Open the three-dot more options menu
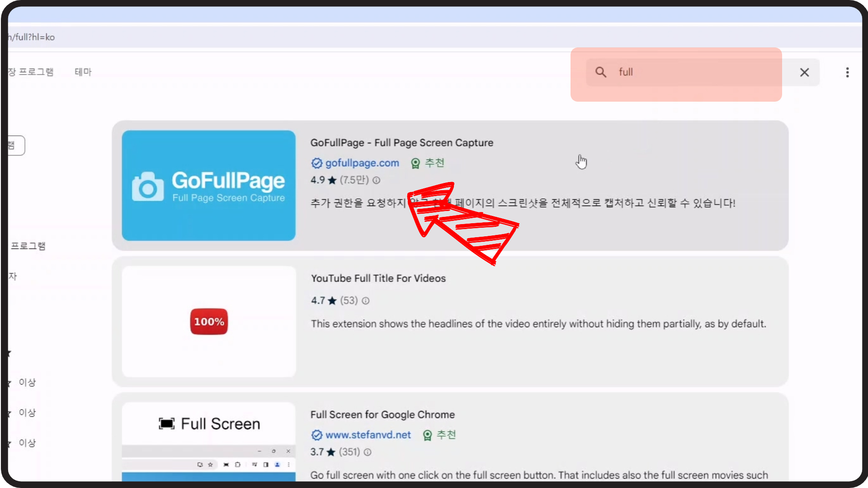Screen dimensions: 868x488 point(847,72)
